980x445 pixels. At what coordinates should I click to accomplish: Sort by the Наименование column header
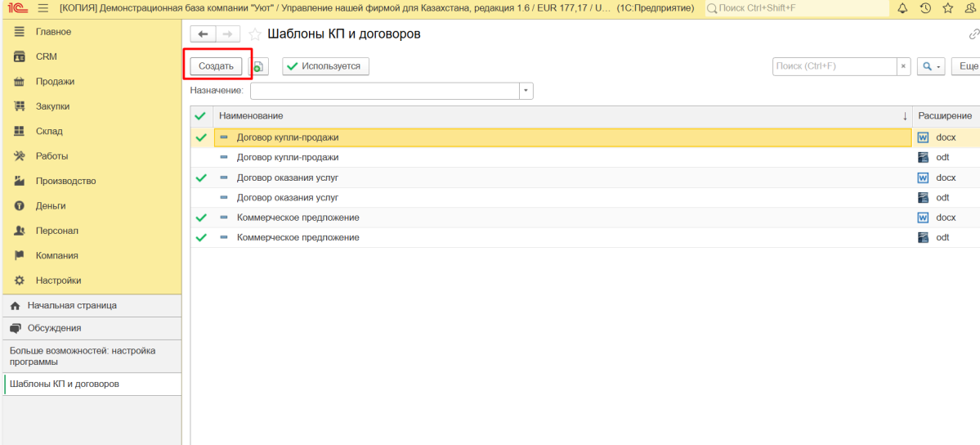pyautogui.click(x=556, y=116)
